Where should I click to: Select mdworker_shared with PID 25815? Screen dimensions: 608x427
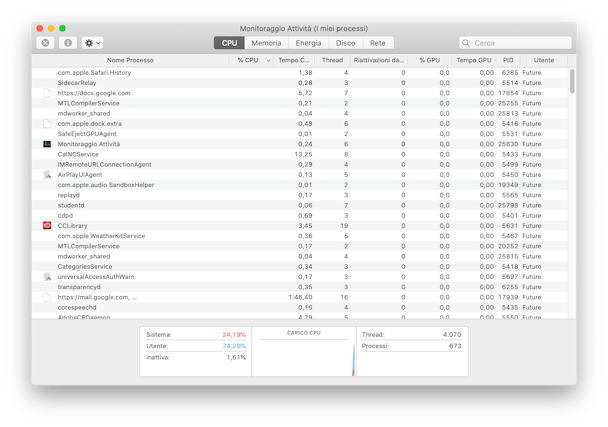(300, 257)
